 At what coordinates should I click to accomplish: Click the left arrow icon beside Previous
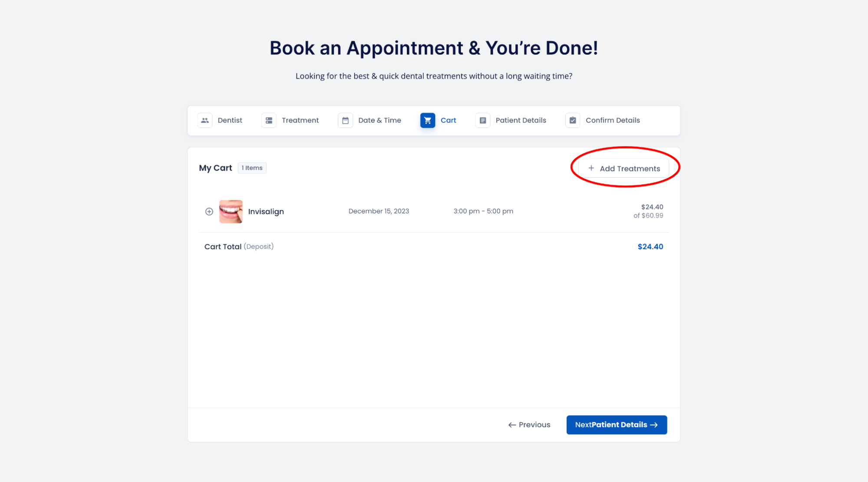(512, 425)
